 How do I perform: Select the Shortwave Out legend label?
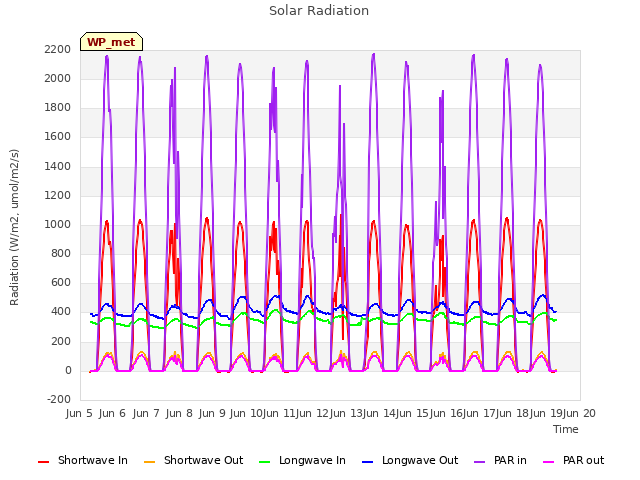click(203, 460)
